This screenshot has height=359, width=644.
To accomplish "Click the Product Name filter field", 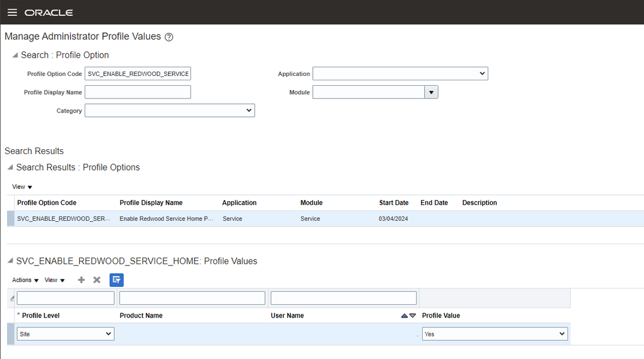I will click(x=192, y=298).
